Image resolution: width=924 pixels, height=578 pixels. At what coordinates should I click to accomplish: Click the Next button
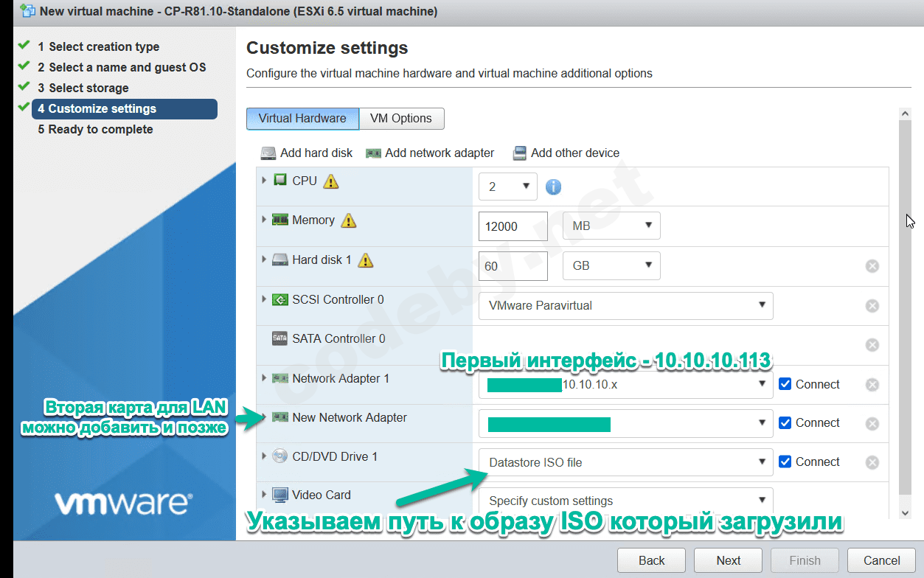tap(729, 560)
